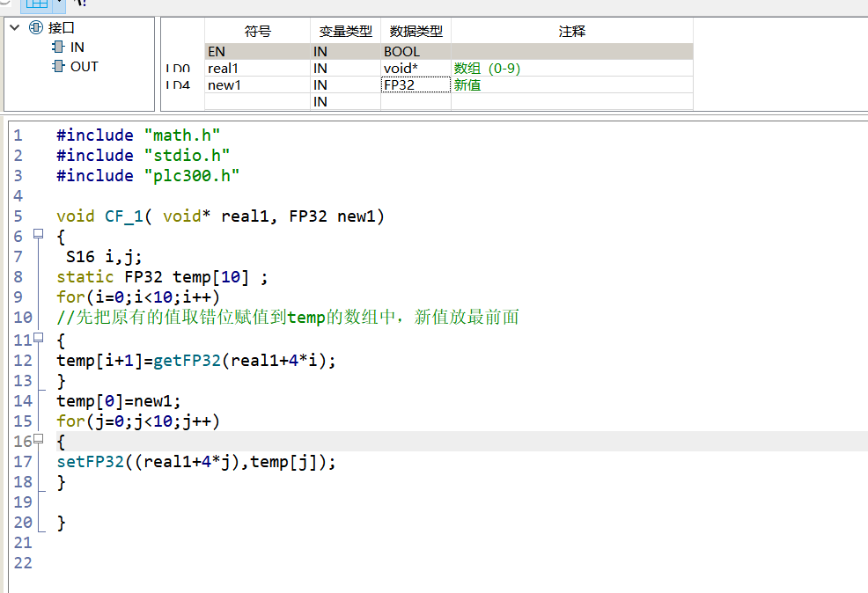This screenshot has width=868, height=593.
Task: Select the BOOL data type cell
Action: point(416,51)
